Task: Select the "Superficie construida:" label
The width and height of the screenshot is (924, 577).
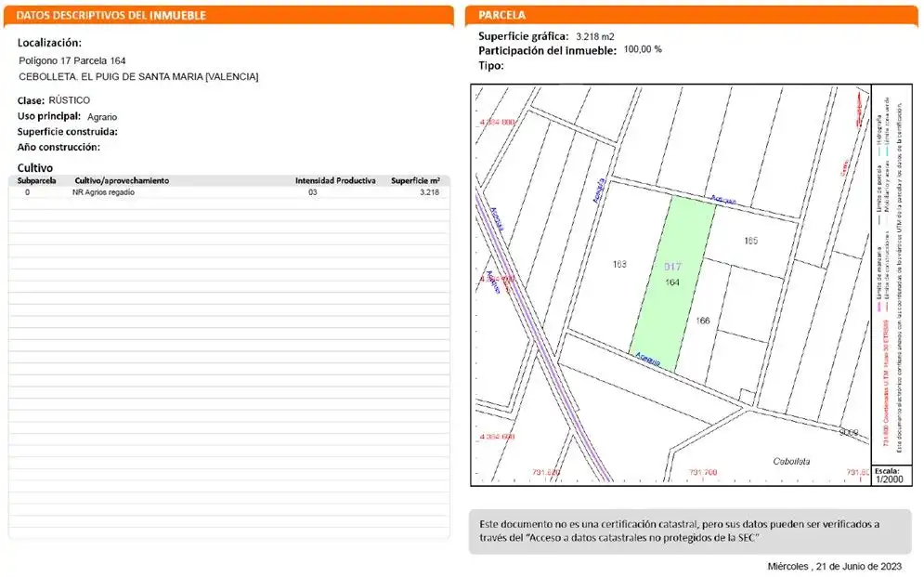Action: pos(67,132)
